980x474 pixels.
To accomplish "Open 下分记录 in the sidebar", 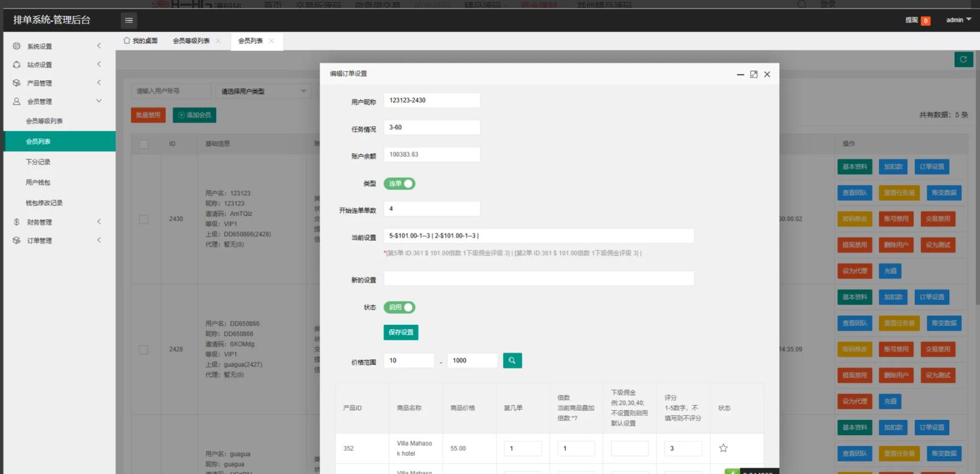I will (x=38, y=162).
